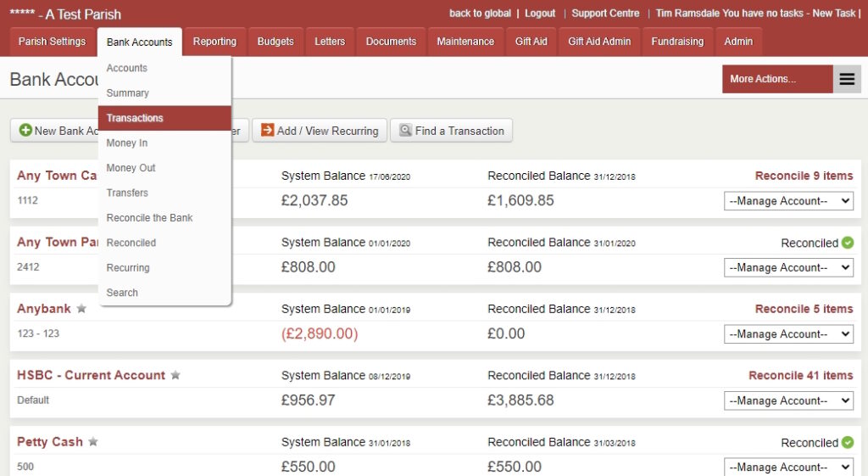Open the hamburger menu beside More Actions
Screen dimensions: 868x476
tap(847, 79)
